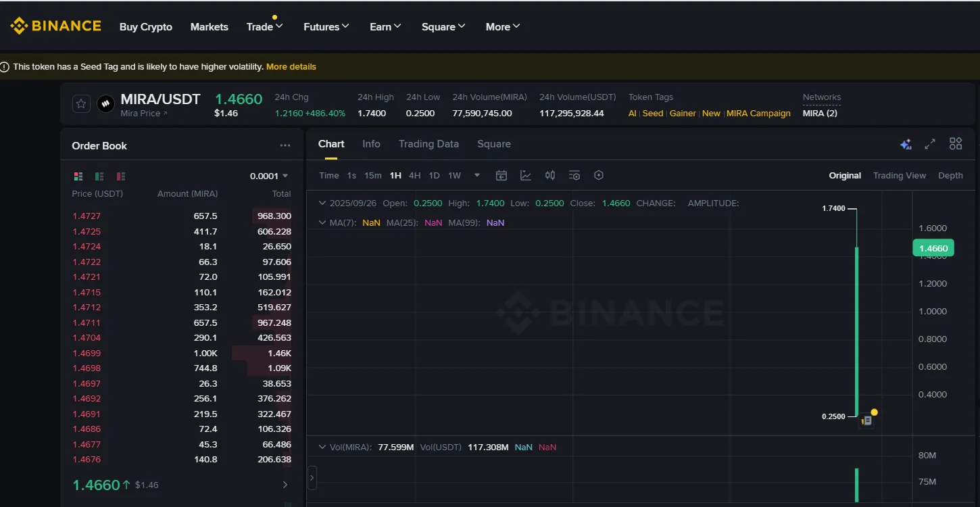Click the Seed token tag

click(653, 114)
